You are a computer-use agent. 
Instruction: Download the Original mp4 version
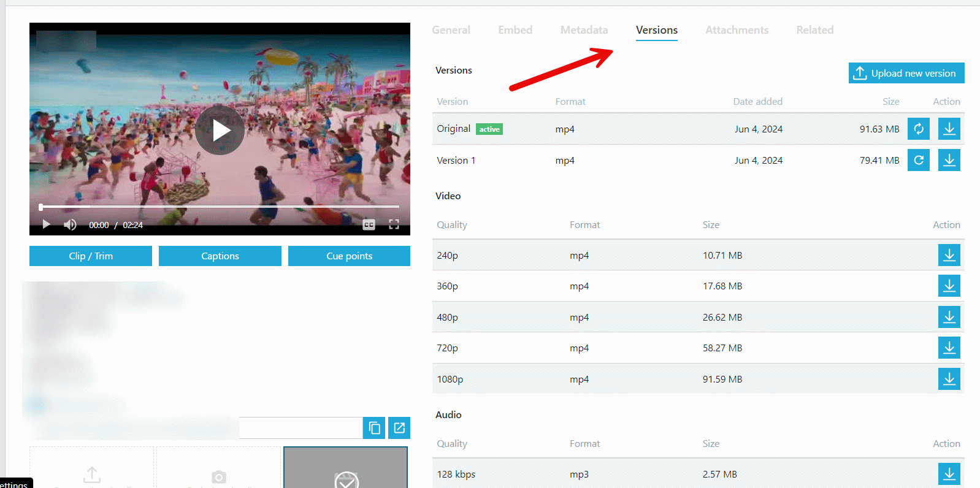tap(949, 129)
